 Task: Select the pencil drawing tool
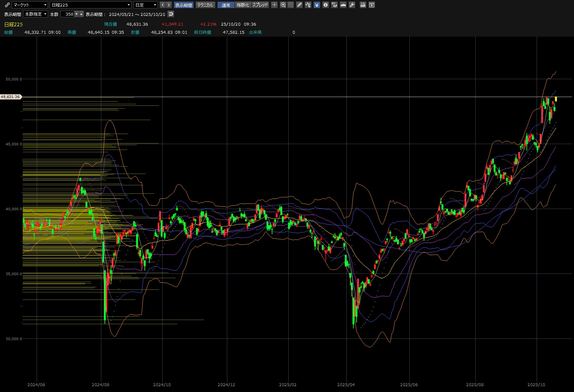(x=299, y=5)
